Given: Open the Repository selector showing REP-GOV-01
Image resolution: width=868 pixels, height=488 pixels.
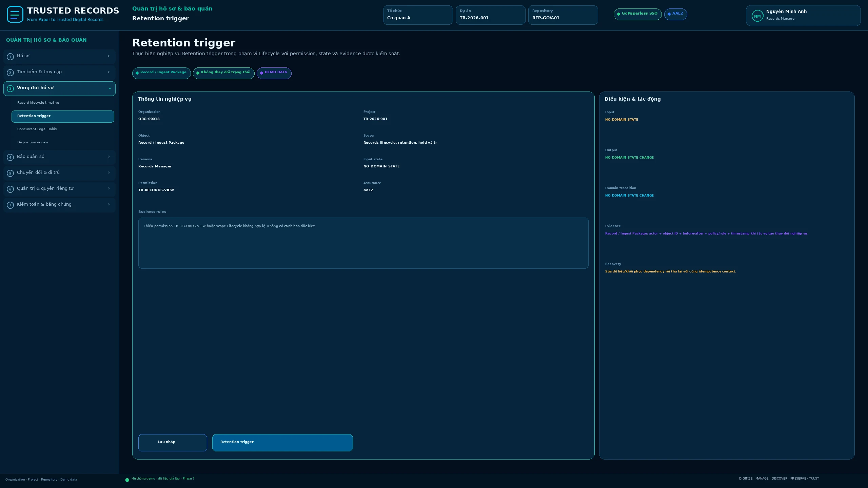Looking at the screenshot, I should point(563,15).
